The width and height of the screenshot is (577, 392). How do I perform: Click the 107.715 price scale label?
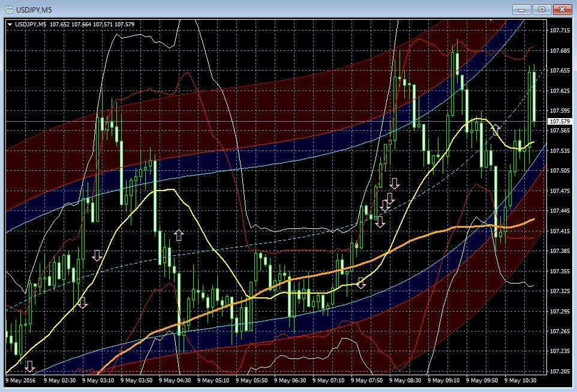click(560, 30)
